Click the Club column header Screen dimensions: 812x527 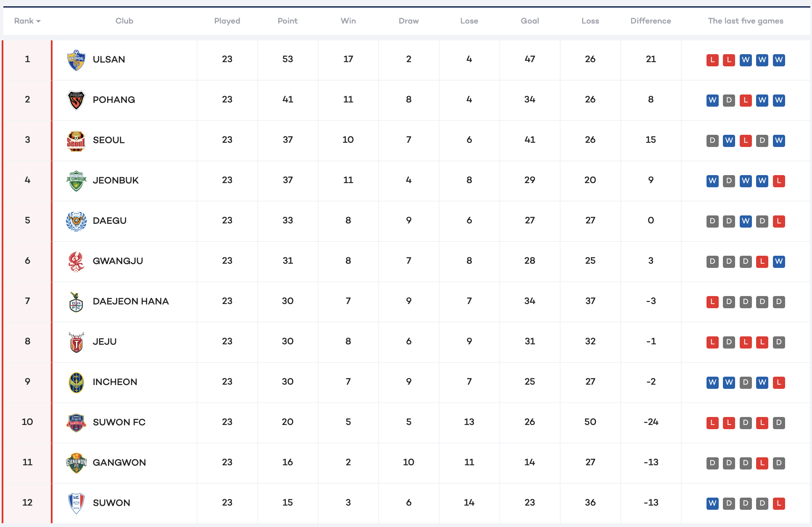[124, 21]
